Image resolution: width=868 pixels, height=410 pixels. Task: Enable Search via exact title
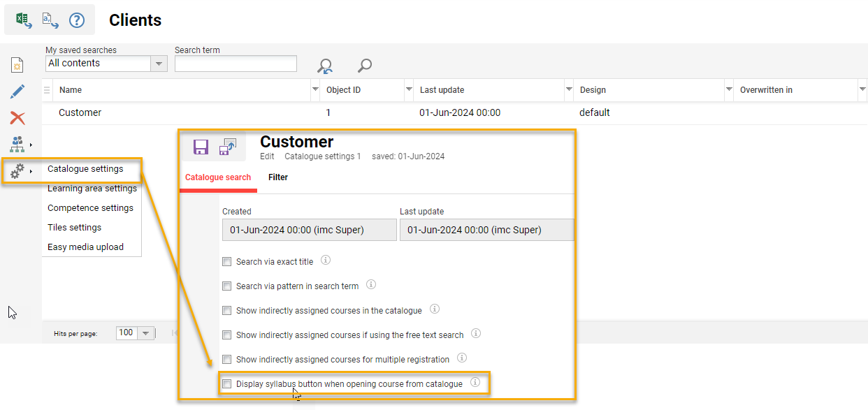[x=226, y=261]
